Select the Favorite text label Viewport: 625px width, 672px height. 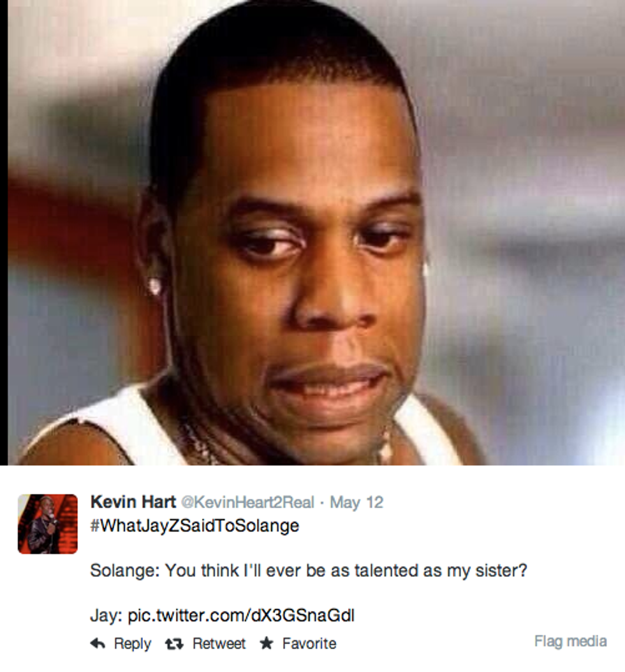pos(309,643)
